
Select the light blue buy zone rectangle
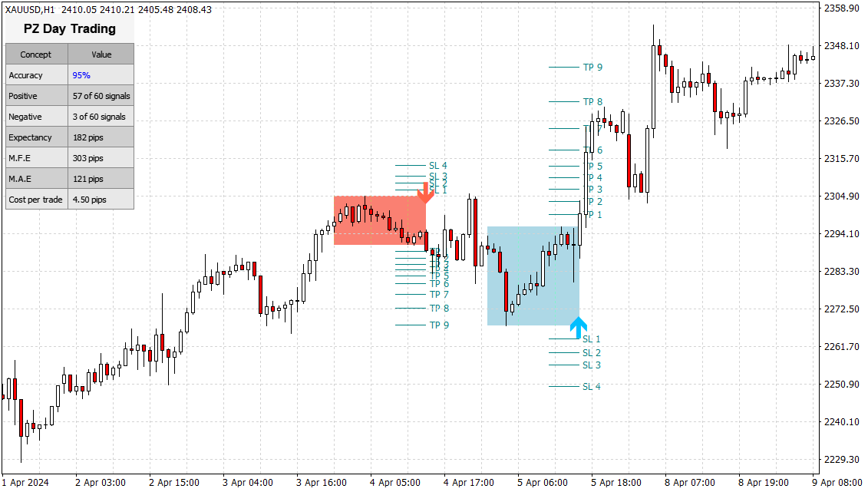point(533,276)
